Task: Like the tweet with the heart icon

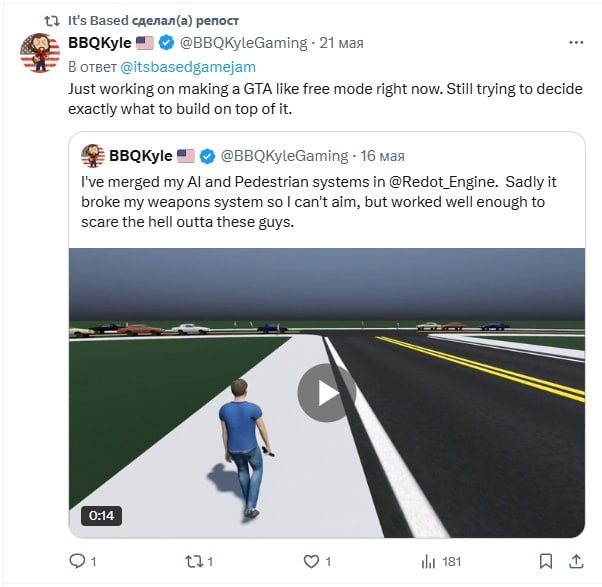Action: click(x=311, y=561)
